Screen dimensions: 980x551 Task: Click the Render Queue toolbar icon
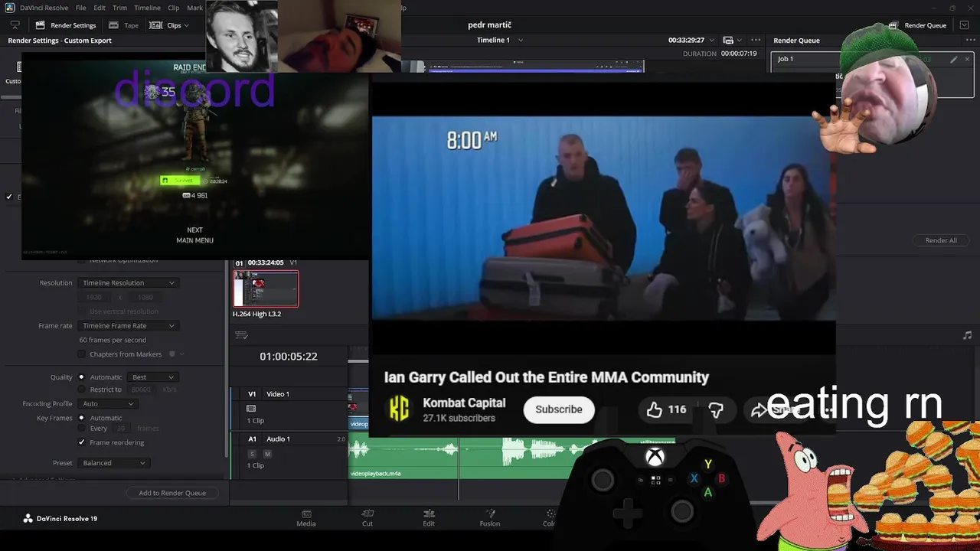(893, 25)
